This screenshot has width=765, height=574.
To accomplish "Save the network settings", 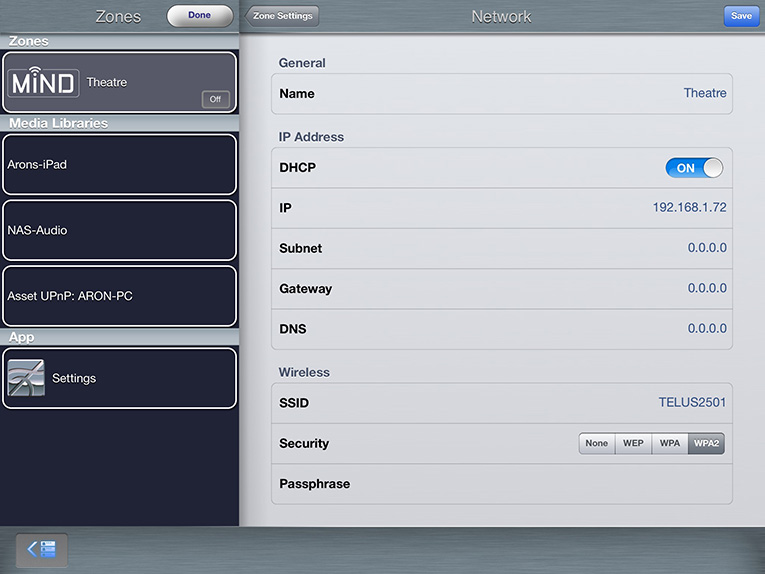I will [x=741, y=16].
